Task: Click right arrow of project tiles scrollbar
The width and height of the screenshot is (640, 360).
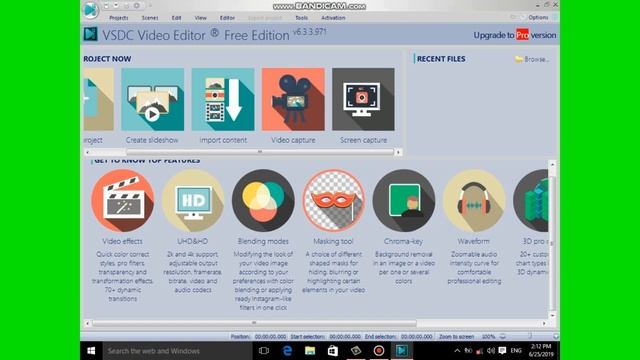Action: tap(398, 152)
